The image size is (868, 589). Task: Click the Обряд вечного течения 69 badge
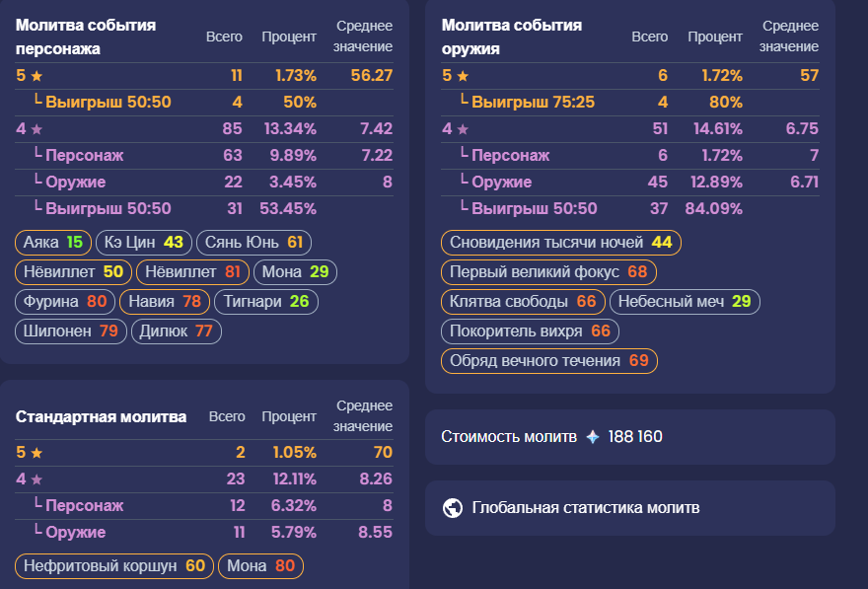pos(548,361)
